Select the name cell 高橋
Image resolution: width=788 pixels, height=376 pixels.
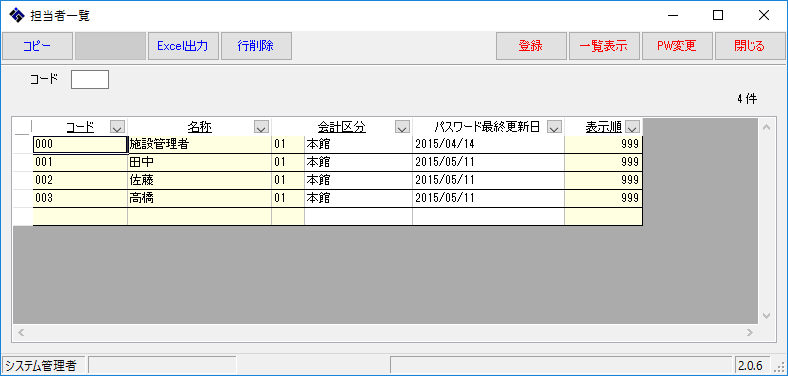click(200, 199)
